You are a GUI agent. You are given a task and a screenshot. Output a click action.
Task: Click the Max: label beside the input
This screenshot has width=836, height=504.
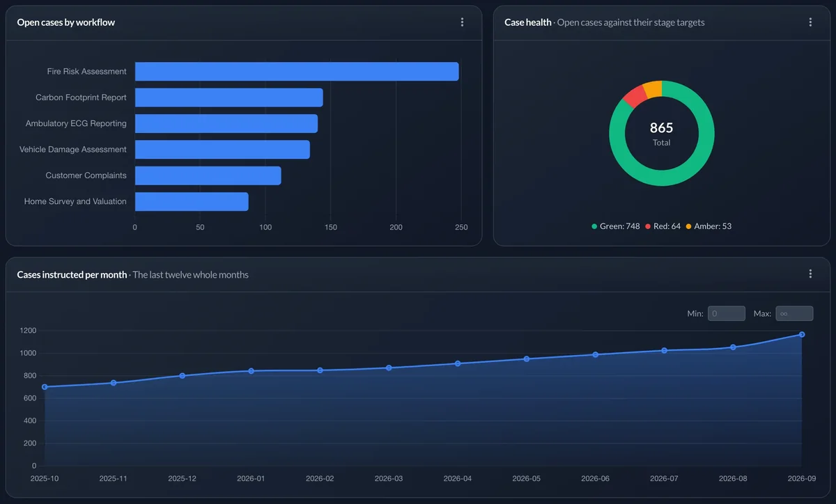(x=762, y=313)
